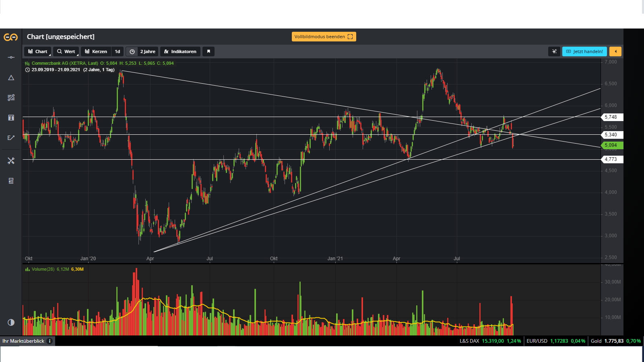The image size is (644, 362).
Task: Select the horizontal line drawing tool
Action: point(11,58)
